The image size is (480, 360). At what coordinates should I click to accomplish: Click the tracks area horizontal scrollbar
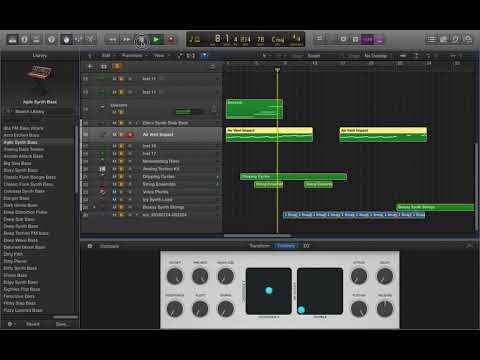(x=258, y=236)
